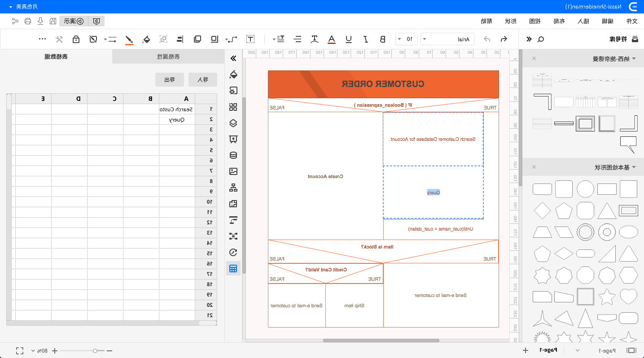Screen dimensions: 644x358
Task: Select the text box tool
Action: (x=250, y=39)
